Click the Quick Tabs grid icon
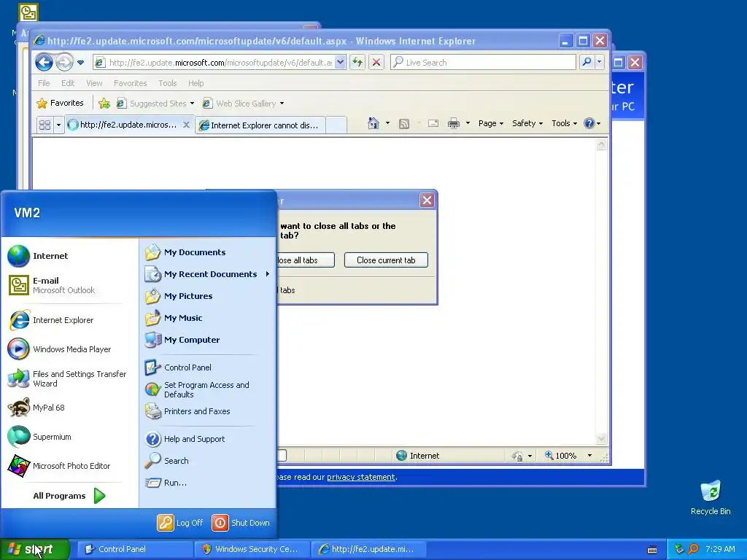747x560 pixels. coord(44,125)
